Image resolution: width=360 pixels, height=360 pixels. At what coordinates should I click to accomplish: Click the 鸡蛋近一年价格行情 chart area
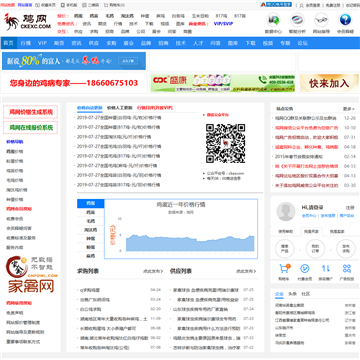tap(181, 229)
